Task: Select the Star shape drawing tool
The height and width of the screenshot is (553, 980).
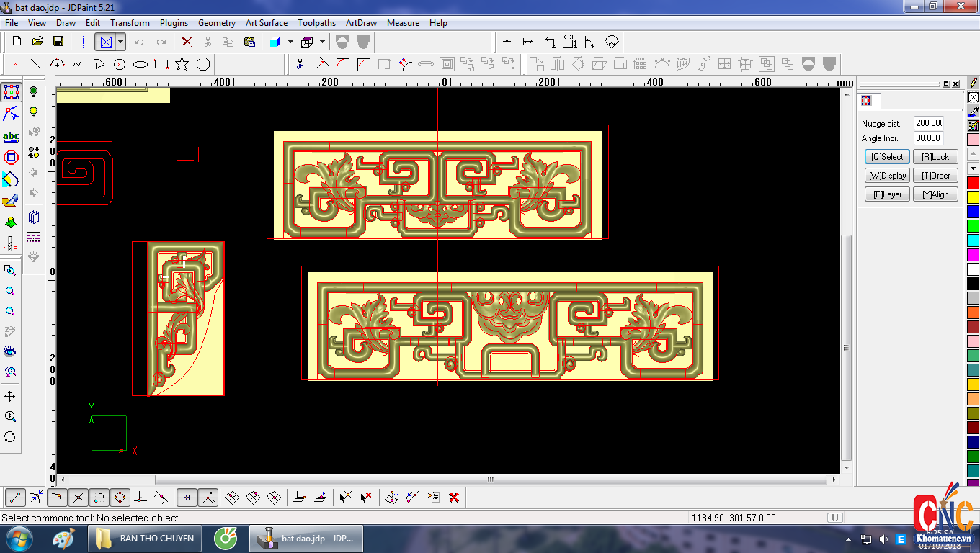Action: pos(182,65)
